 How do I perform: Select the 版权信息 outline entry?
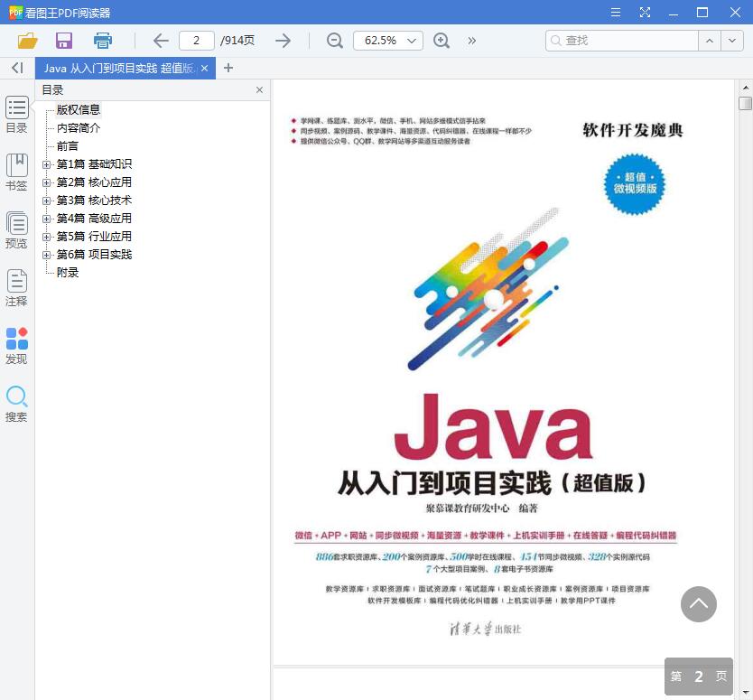point(79,109)
